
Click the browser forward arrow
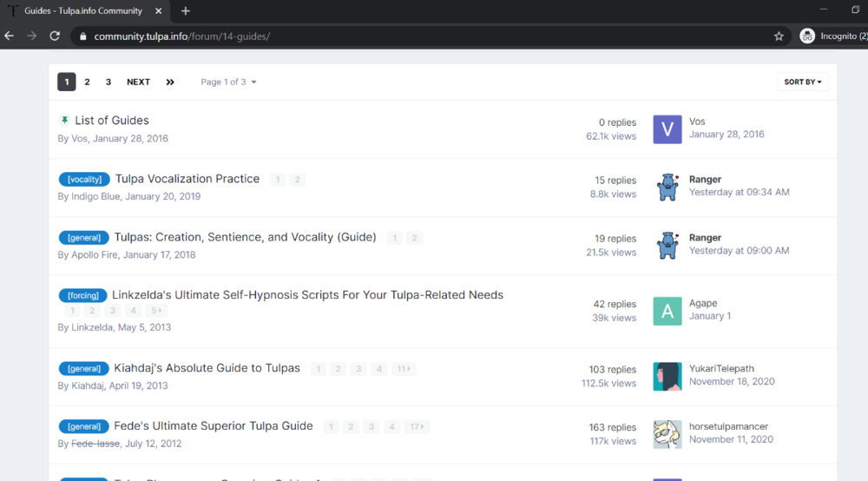pos(31,36)
